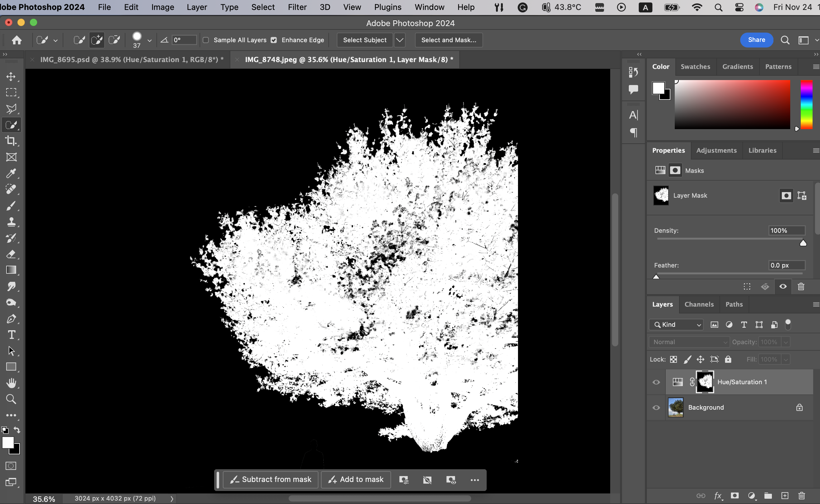
Task: Click Subtract from mask button
Action: 271,479
